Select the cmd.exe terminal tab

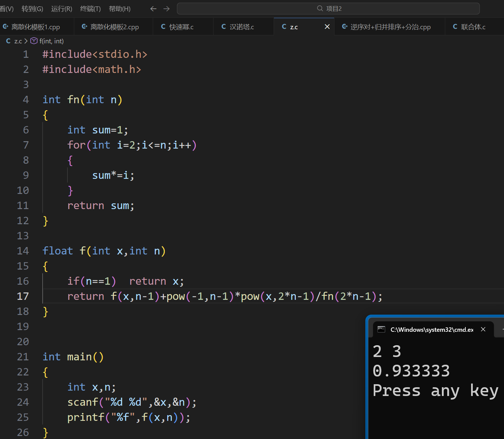[x=432, y=329]
